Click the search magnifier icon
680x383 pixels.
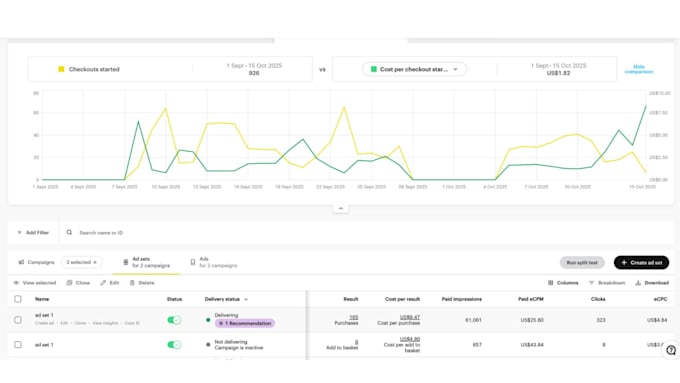pyautogui.click(x=69, y=232)
